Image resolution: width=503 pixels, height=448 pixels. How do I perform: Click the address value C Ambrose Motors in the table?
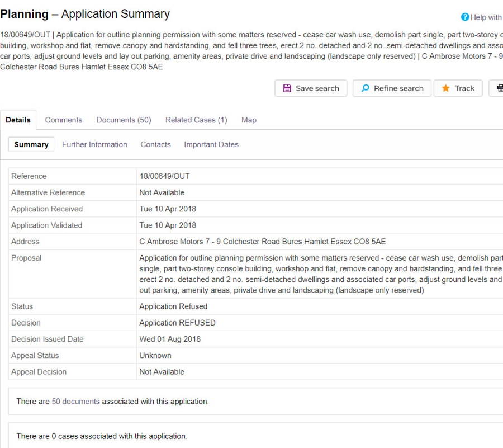point(263,242)
